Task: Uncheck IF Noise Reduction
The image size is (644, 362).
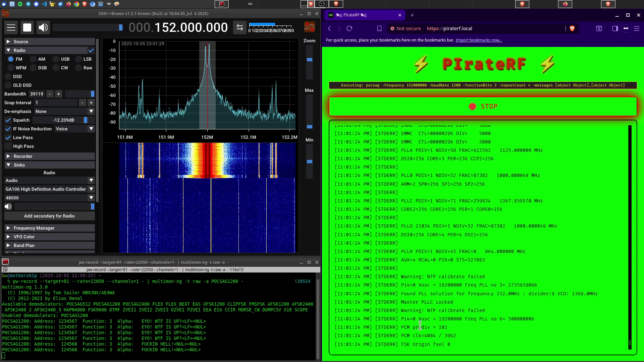Action: pyautogui.click(x=8, y=129)
